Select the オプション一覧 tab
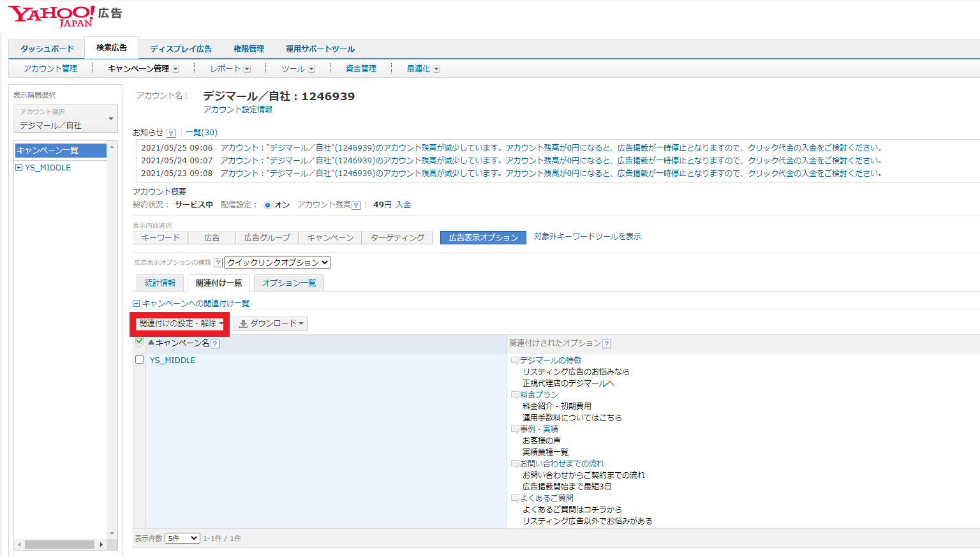The image size is (980, 557). tap(289, 283)
